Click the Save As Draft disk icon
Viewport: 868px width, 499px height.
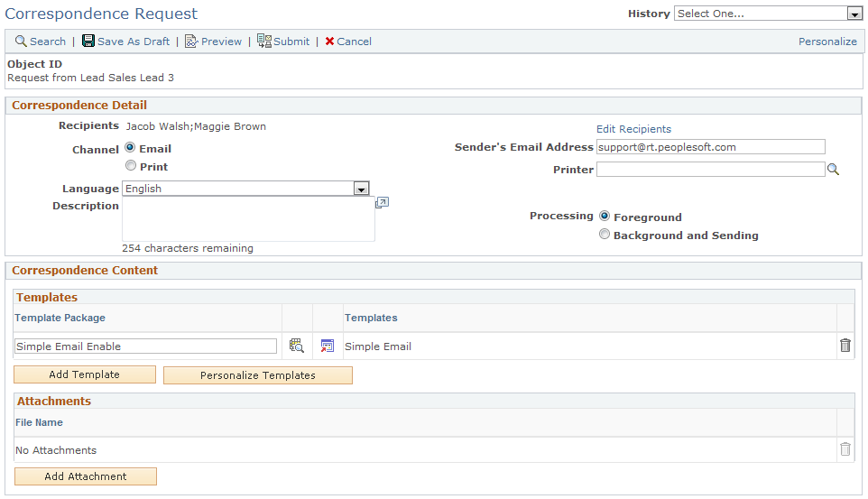coord(88,42)
